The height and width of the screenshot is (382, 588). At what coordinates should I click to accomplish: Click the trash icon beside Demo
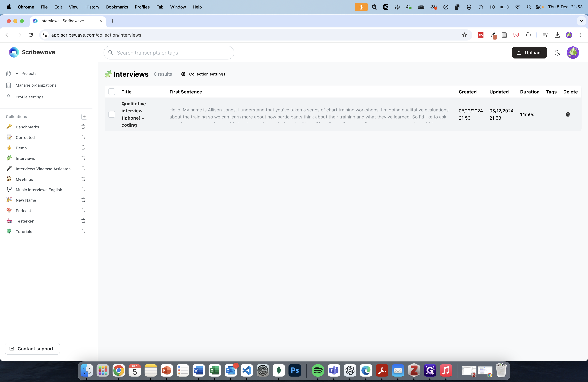coord(83,148)
